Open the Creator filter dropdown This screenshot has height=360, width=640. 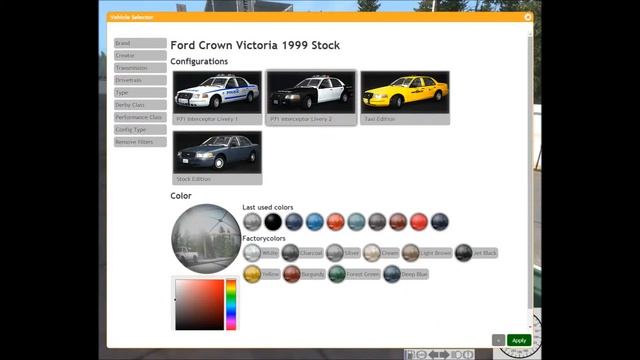click(140, 55)
